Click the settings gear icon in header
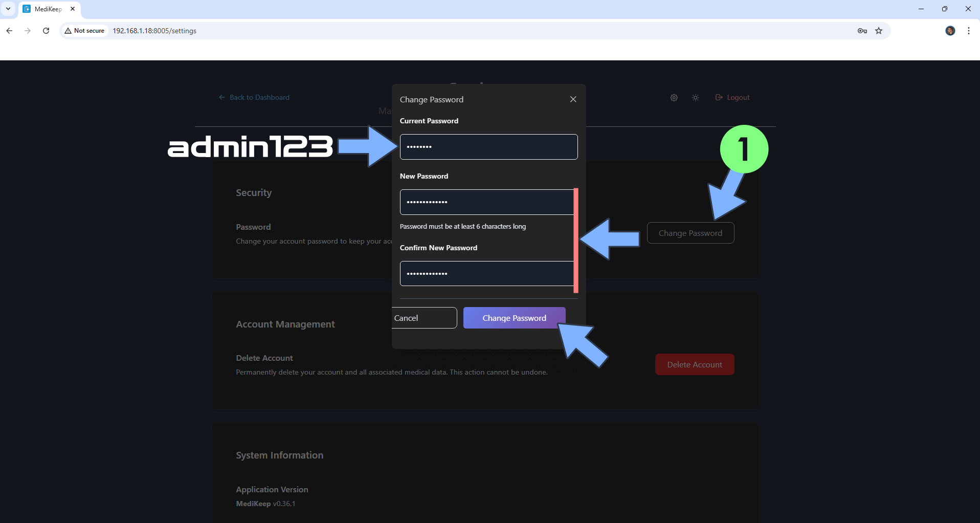The image size is (980, 523). [x=674, y=98]
